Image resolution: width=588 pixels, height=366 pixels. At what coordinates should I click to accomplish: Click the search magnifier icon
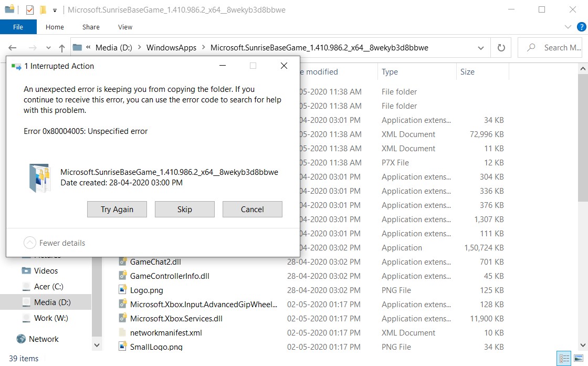[531, 48]
